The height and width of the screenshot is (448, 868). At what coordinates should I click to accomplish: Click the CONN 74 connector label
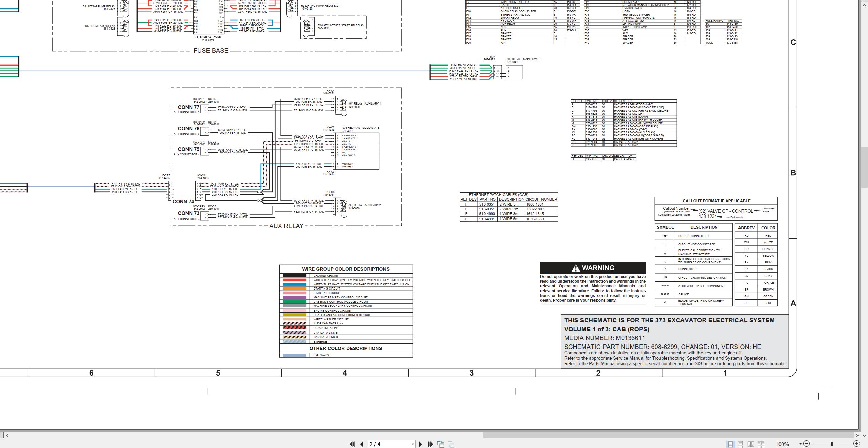(x=183, y=202)
